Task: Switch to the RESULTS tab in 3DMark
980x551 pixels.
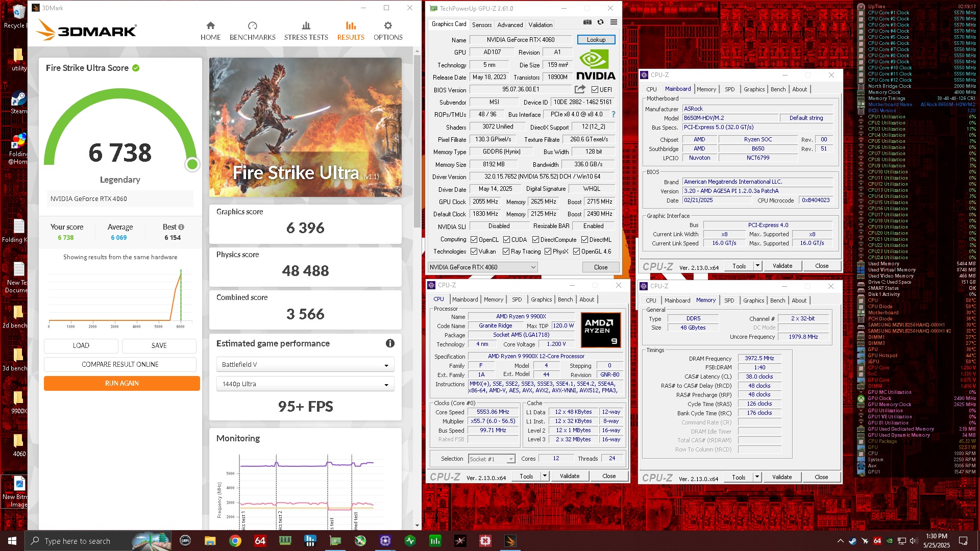Action: pyautogui.click(x=351, y=31)
